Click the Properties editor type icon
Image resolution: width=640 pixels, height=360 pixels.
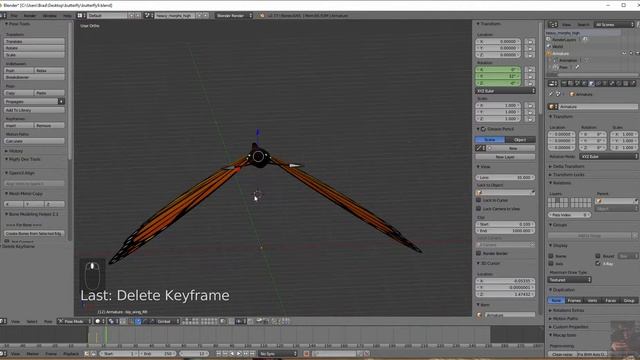[x=552, y=83]
